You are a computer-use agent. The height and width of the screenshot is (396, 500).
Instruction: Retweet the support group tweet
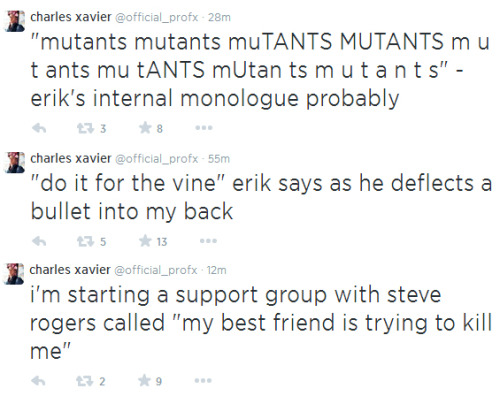pos(85,381)
